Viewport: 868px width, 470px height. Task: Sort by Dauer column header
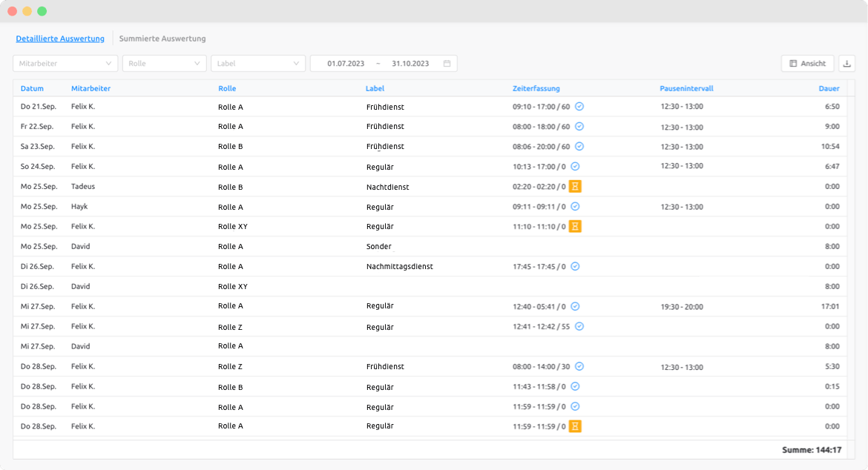829,88
